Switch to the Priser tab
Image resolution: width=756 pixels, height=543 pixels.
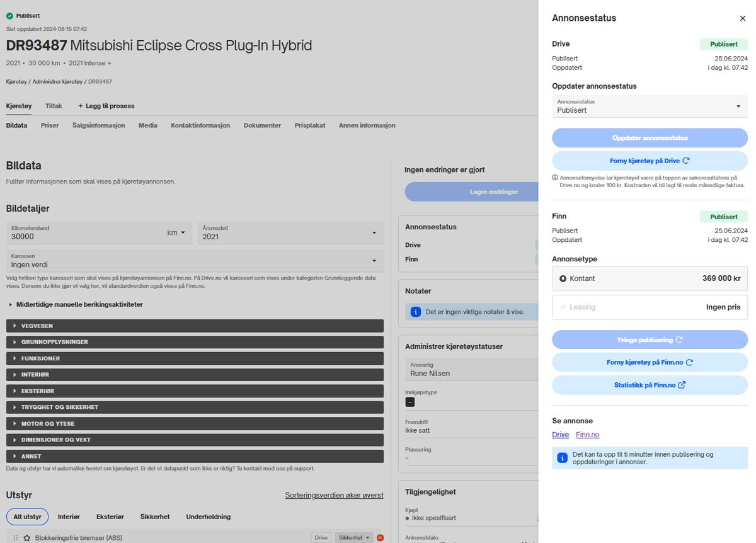click(50, 125)
